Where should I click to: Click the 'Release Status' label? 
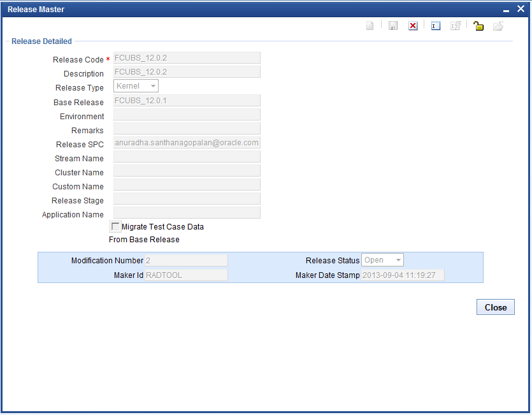(333, 261)
